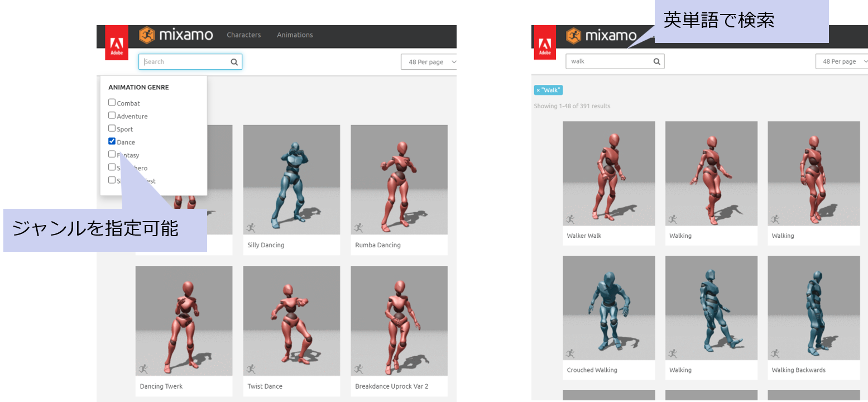Select the Crouched Walking animation thumbnail
Screen dimensions: 868x402
click(608, 308)
